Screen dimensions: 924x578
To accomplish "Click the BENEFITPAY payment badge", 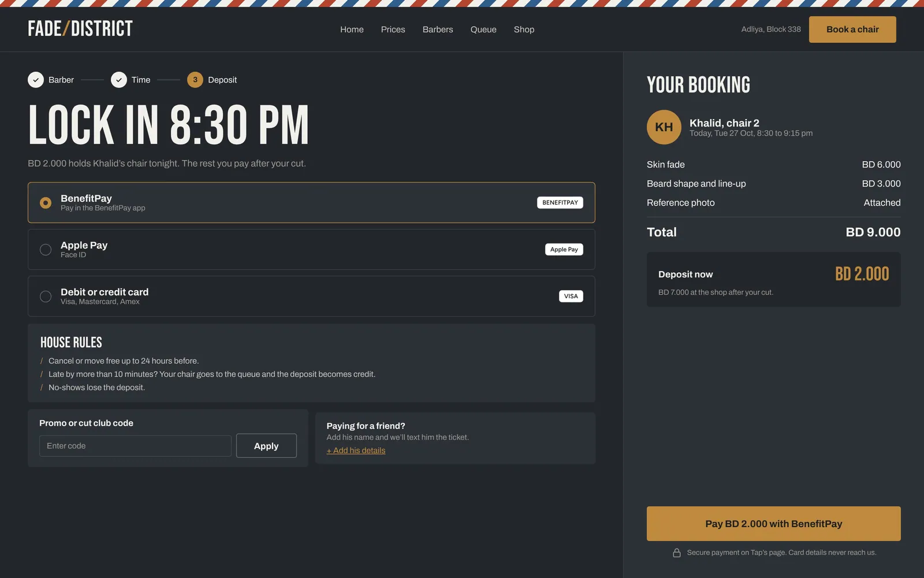I will [560, 203].
